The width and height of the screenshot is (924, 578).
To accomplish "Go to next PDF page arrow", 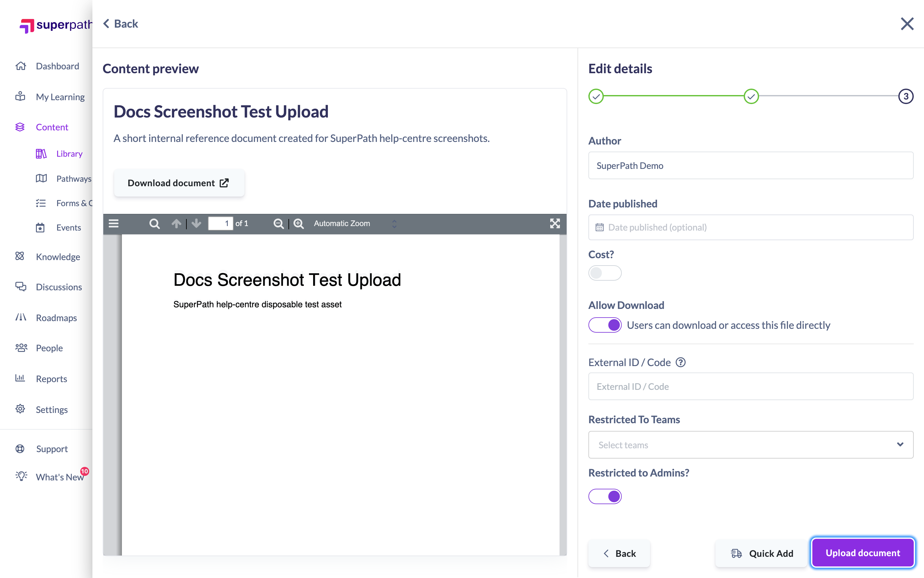I will pos(196,223).
